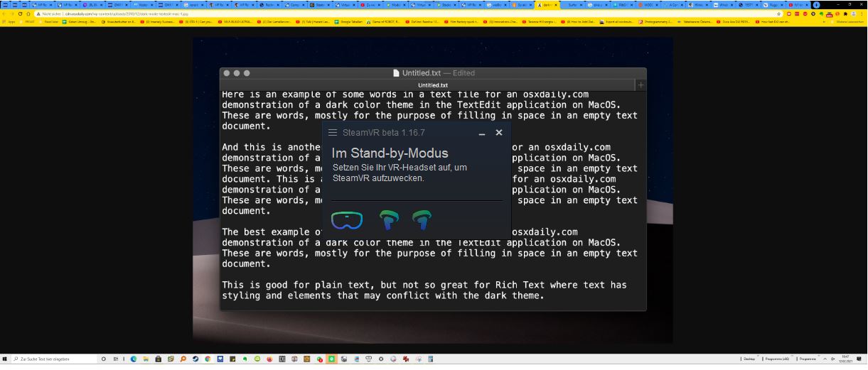The height and width of the screenshot is (370, 868).
Task: Open the Apps bookmark shortcut
Action: (10, 22)
